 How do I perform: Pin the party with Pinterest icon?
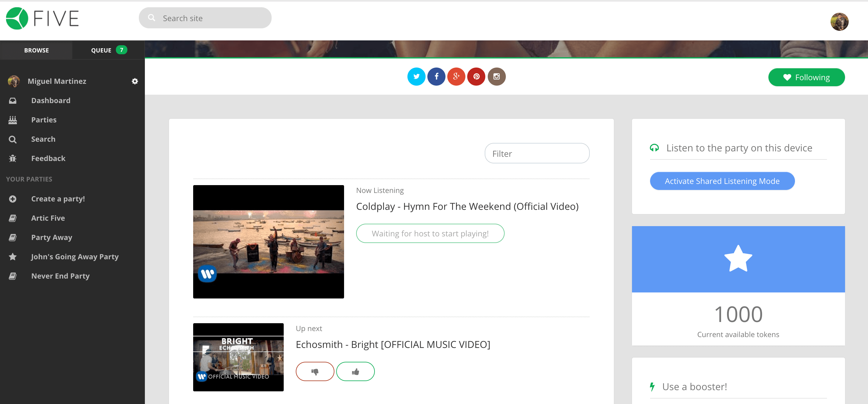point(476,76)
